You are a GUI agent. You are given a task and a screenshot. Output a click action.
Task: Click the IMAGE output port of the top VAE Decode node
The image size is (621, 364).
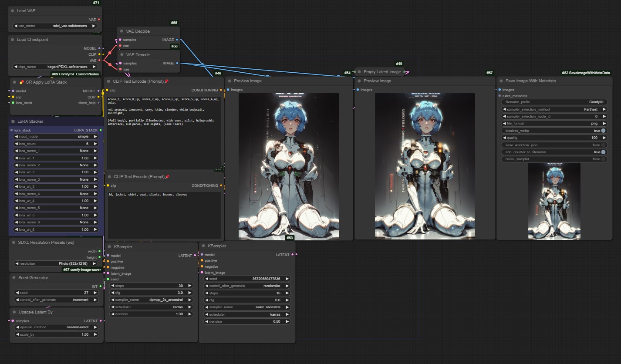click(177, 40)
